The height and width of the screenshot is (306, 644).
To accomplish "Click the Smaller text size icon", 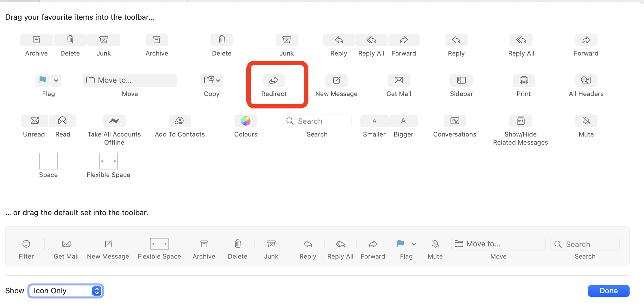I will [x=374, y=121].
